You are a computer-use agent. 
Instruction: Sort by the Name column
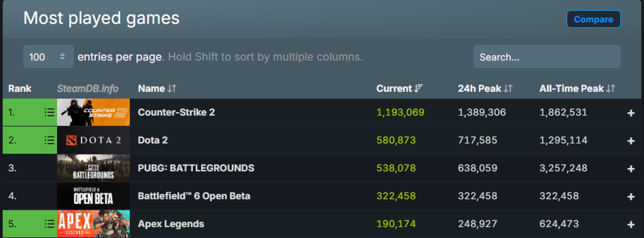157,88
